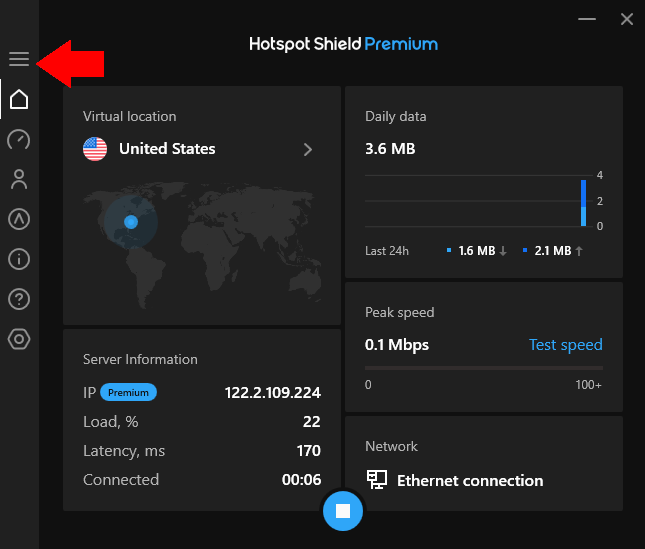
Task: Click the daily data bar in the chart
Action: tap(583, 203)
